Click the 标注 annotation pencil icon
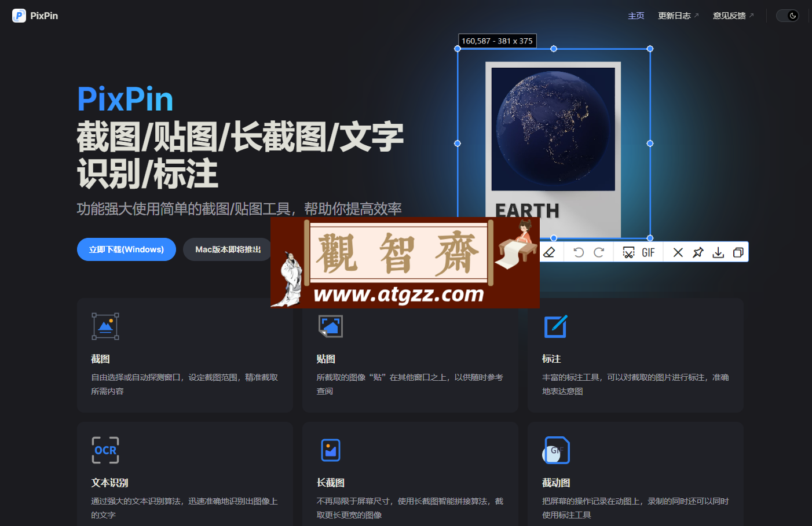The image size is (812, 526). pos(556,326)
